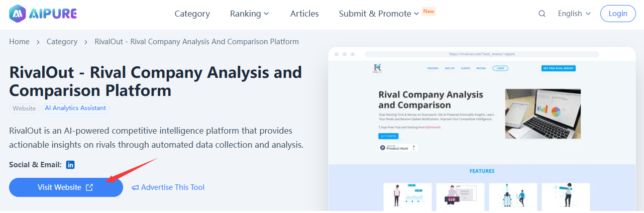The image size is (644, 213).
Task: Open the search magnifier icon
Action: [x=542, y=14]
